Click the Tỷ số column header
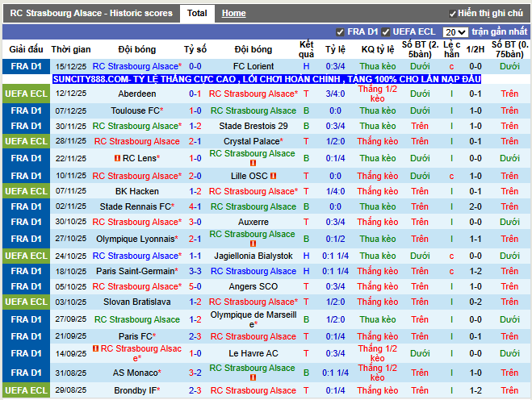 click(195, 49)
